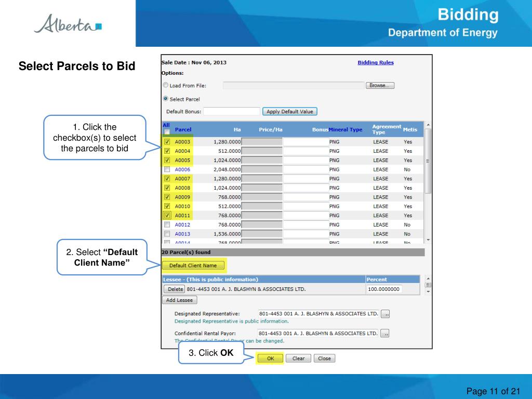
Task: Click the OK button
Action: point(270,358)
